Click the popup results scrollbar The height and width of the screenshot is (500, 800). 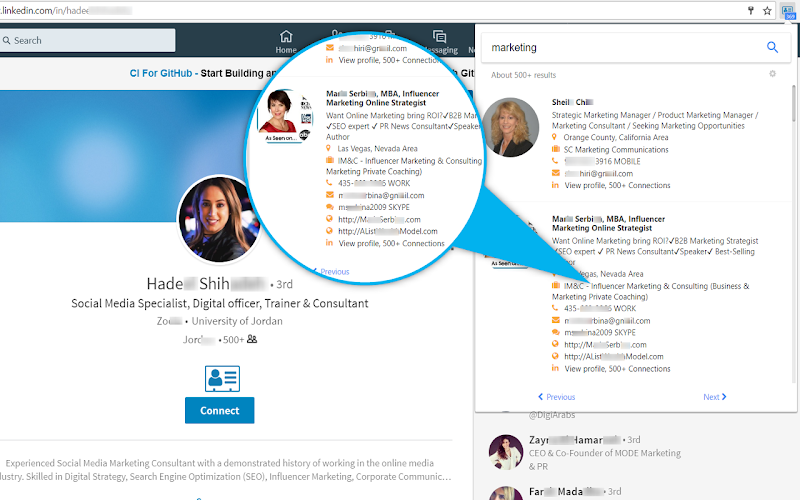tap(794, 104)
